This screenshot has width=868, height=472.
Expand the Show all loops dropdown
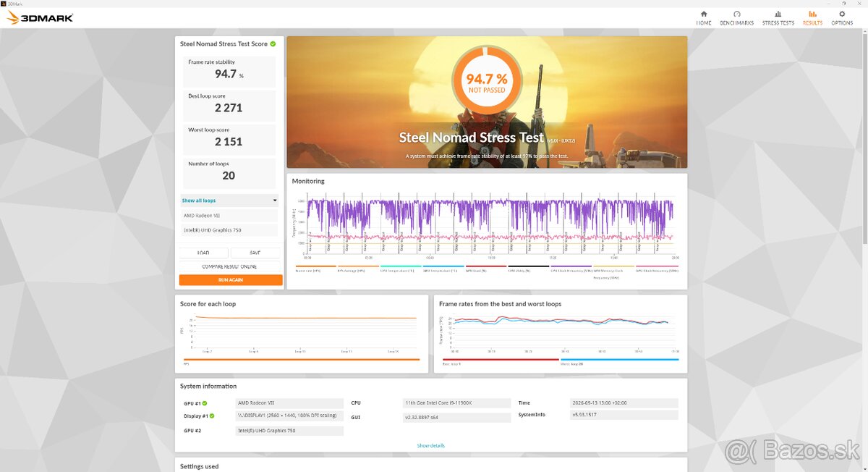(x=229, y=201)
